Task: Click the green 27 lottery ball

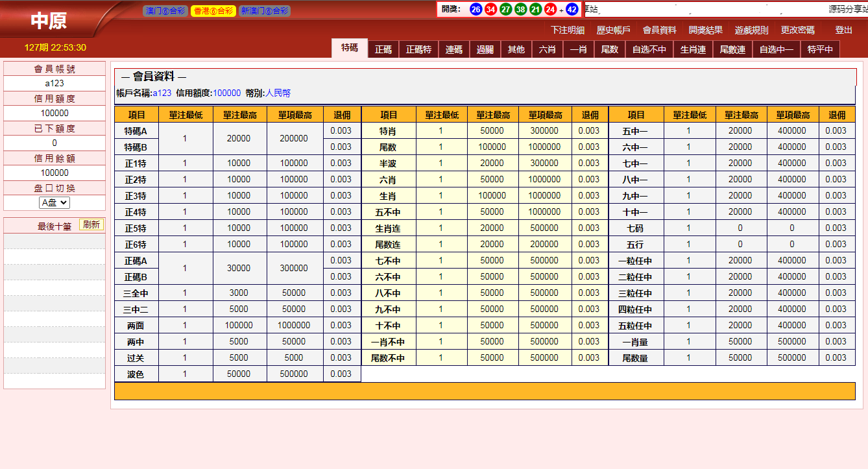Action: click(505, 10)
